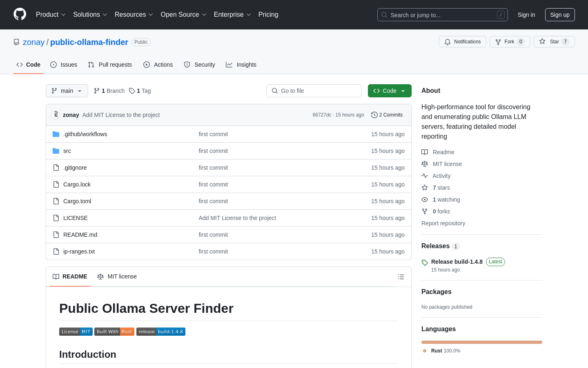The height and width of the screenshot is (368, 588).
Task: Click the MIT license scale icon in About
Action: pos(425,164)
